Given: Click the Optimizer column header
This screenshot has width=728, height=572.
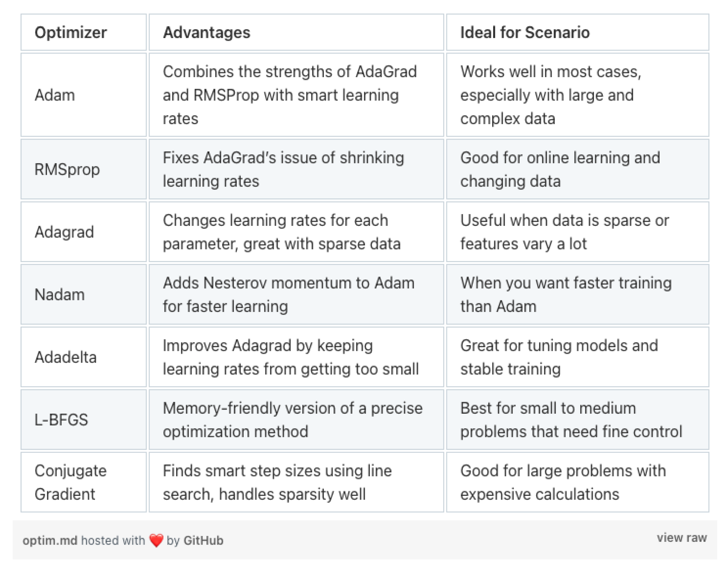Looking at the screenshot, I should [x=71, y=32].
